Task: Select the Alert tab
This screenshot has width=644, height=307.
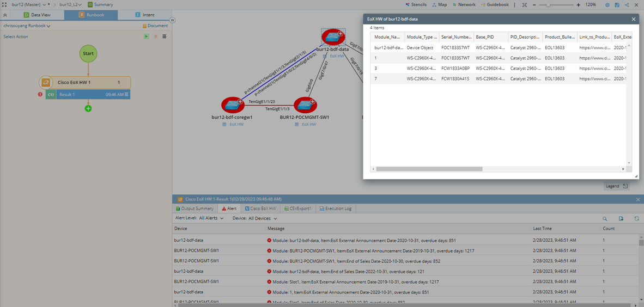Action: 229,208
